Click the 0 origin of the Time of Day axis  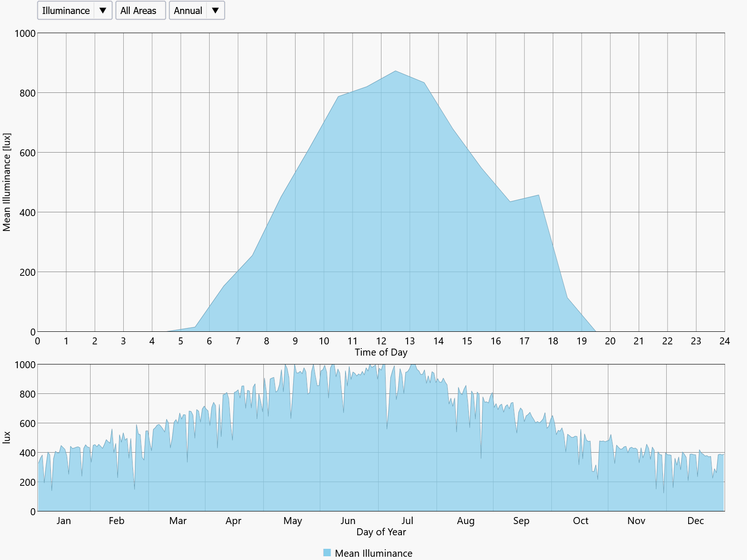click(x=38, y=342)
